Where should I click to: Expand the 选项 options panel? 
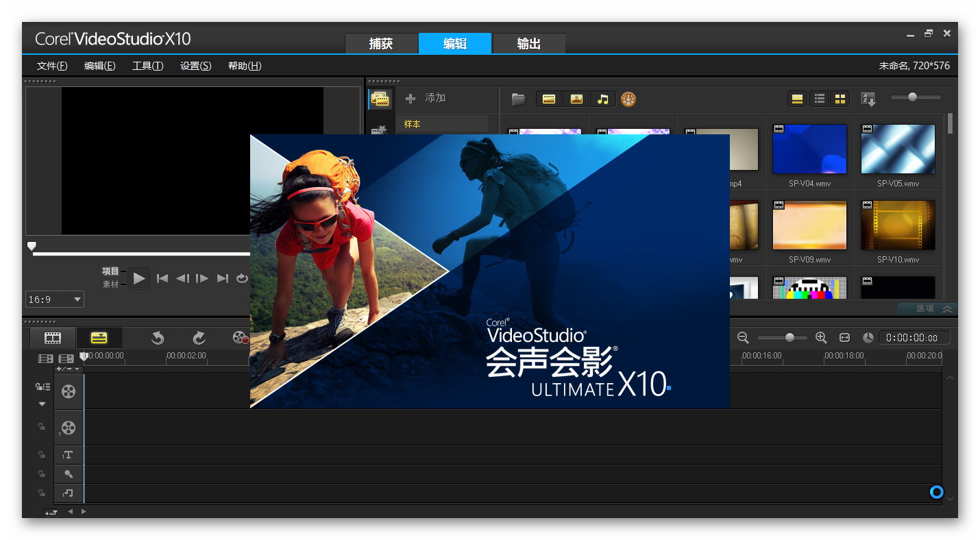(x=933, y=309)
